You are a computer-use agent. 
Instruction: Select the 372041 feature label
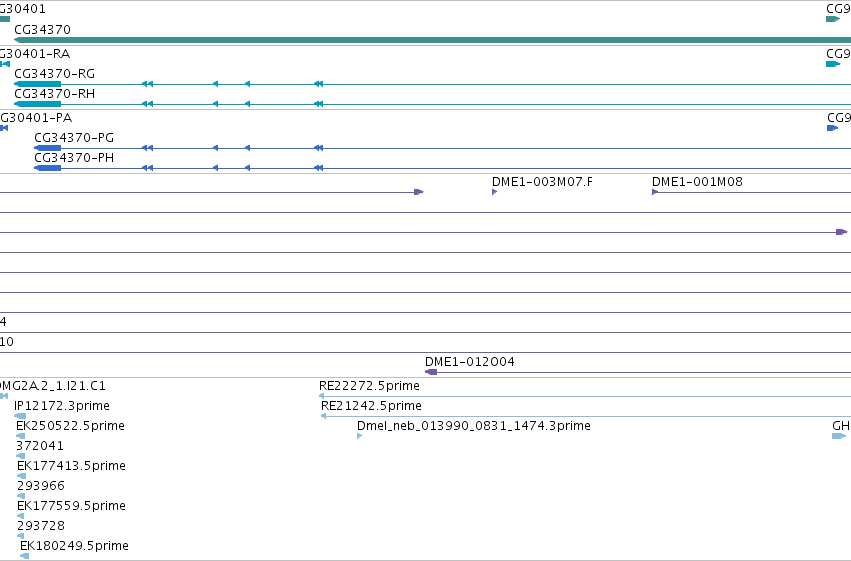[x=40, y=446]
